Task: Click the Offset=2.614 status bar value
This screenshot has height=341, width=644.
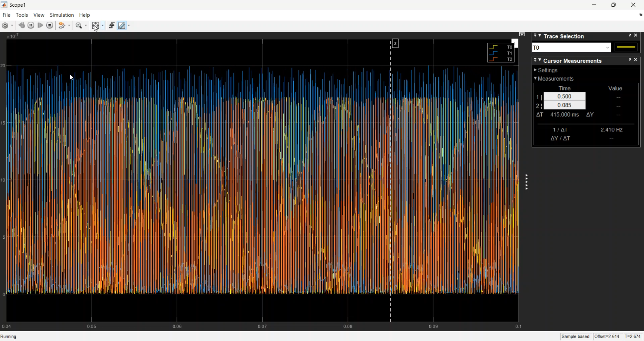Action: click(607, 337)
